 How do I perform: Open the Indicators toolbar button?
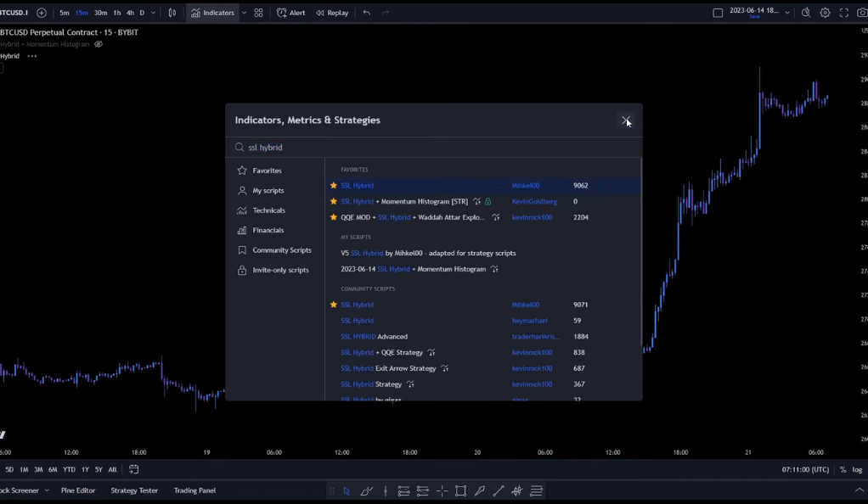(212, 12)
